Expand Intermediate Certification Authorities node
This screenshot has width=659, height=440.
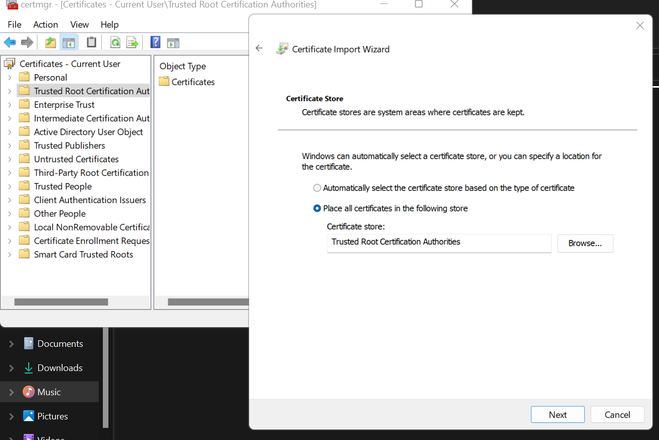pos(10,118)
